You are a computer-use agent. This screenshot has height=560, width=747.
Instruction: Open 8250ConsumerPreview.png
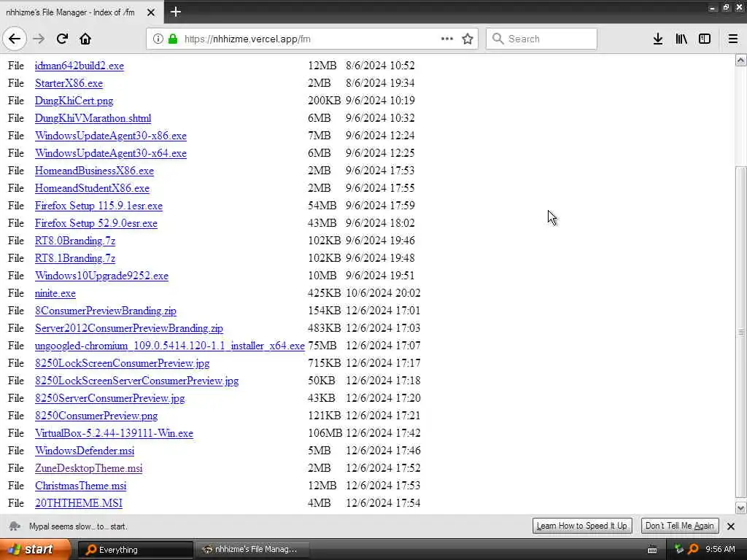click(96, 416)
